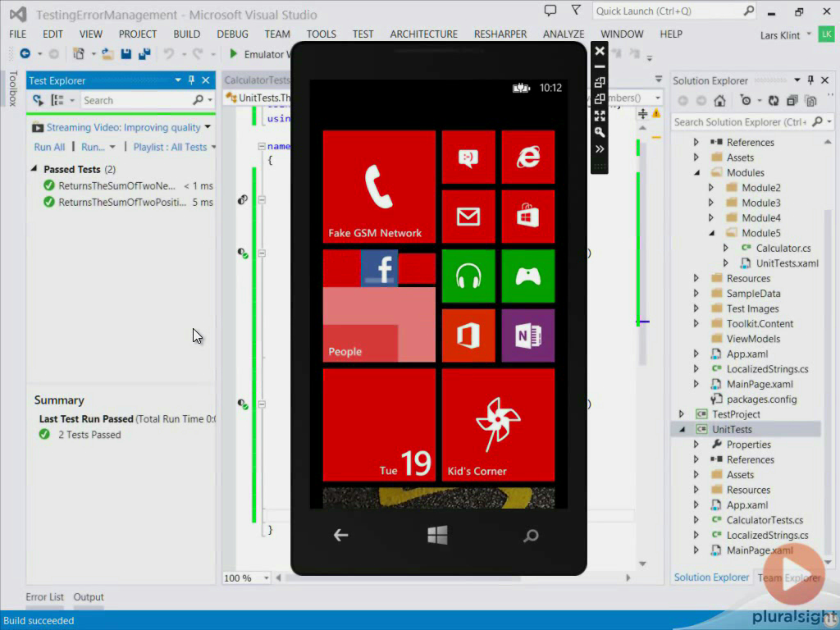The image size is (840, 630).
Task: Collapse the Modules folder
Action: coord(696,172)
